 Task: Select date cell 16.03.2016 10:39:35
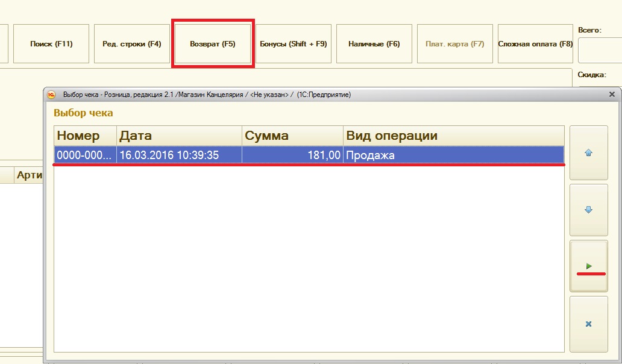pyautogui.click(x=179, y=155)
